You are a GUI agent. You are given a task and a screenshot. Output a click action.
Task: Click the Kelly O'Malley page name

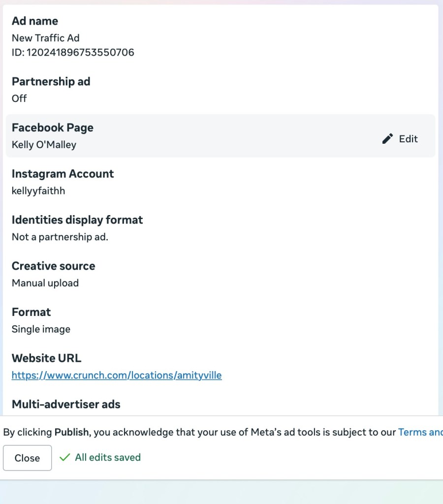(44, 145)
